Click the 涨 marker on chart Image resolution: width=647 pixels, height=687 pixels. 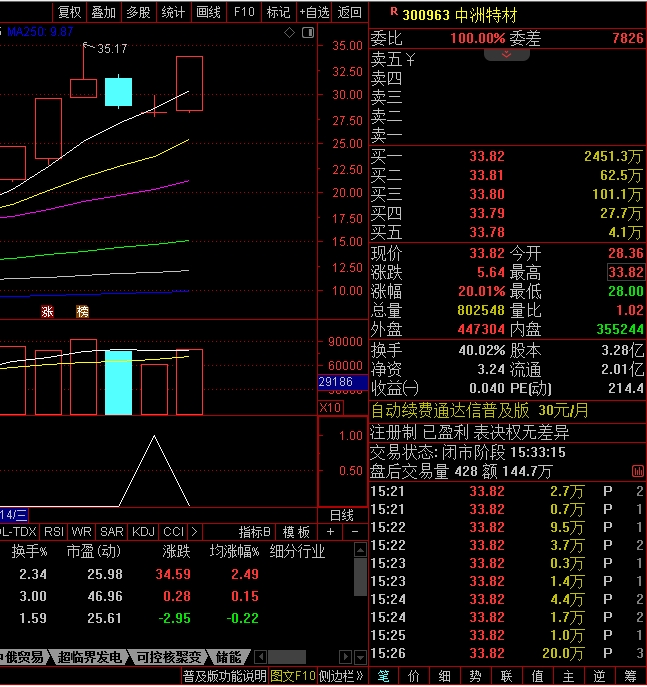pos(47,312)
